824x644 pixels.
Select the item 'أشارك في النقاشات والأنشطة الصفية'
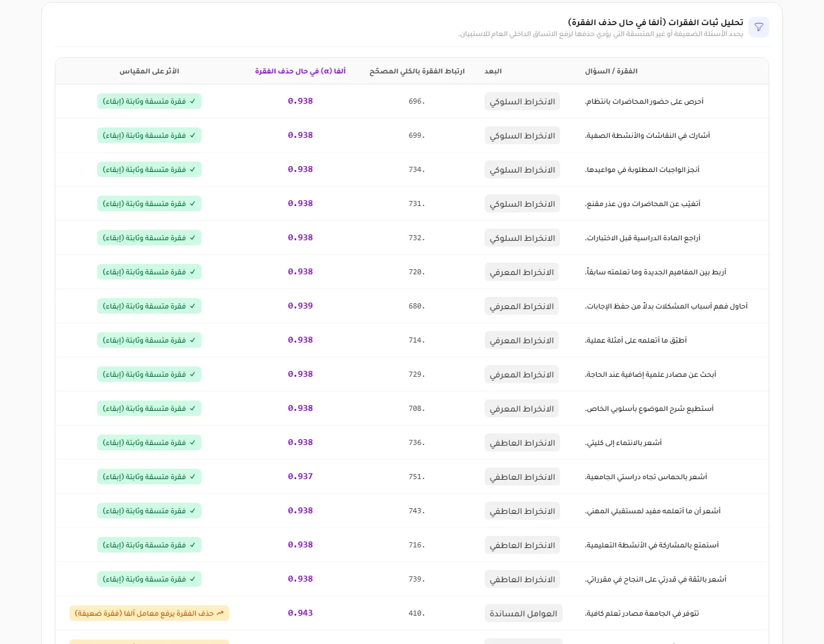click(648, 135)
